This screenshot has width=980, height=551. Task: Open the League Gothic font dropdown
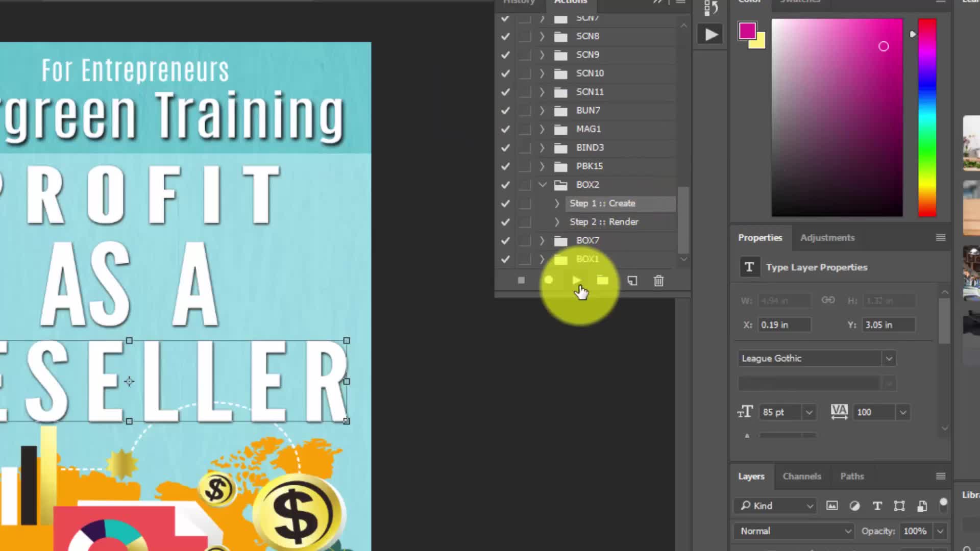coord(889,358)
